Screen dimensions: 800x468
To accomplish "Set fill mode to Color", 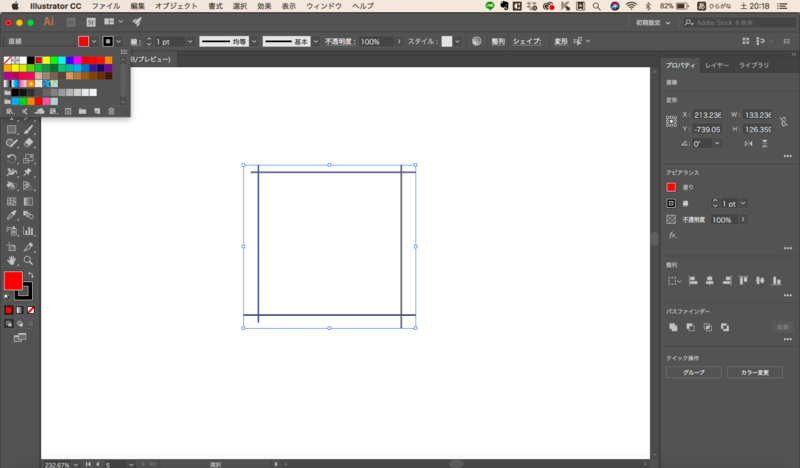I will pos(9,310).
